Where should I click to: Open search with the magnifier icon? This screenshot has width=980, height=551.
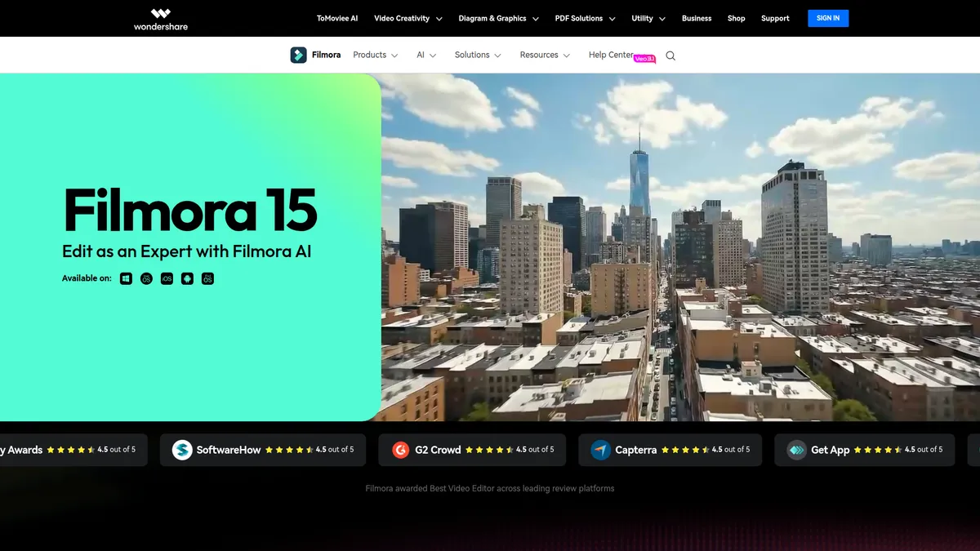670,56
